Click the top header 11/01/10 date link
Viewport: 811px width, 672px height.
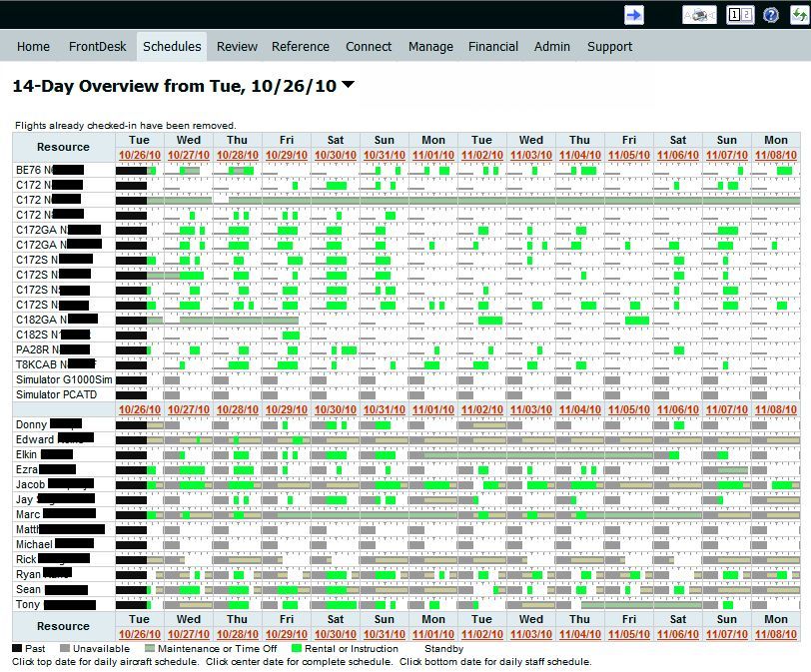click(x=432, y=155)
